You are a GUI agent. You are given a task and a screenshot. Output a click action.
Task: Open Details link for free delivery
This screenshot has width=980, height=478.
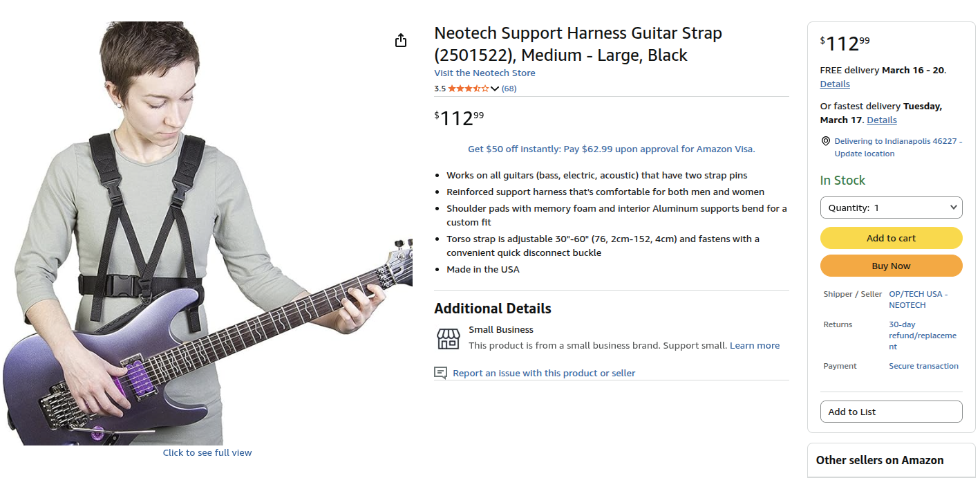pos(835,84)
